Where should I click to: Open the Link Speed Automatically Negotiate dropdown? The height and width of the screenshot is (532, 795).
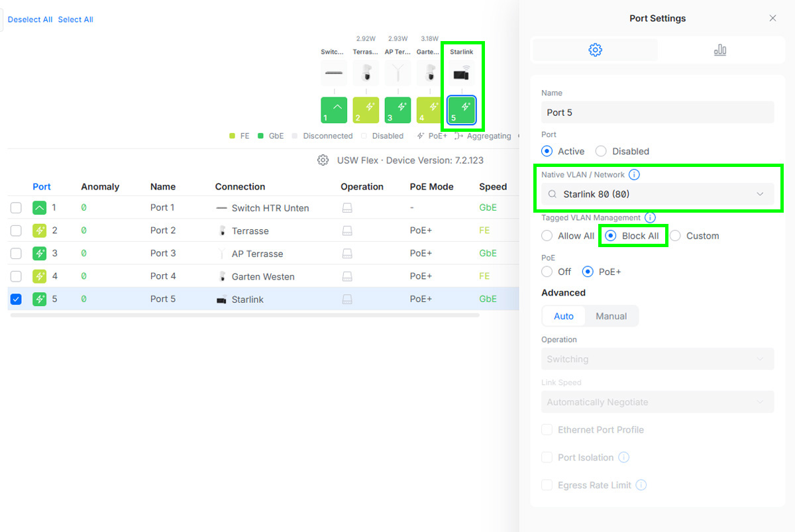tap(657, 402)
